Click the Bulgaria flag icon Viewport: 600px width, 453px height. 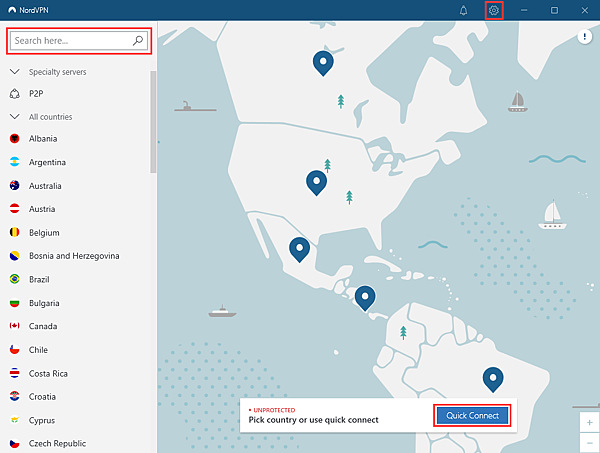coord(15,303)
